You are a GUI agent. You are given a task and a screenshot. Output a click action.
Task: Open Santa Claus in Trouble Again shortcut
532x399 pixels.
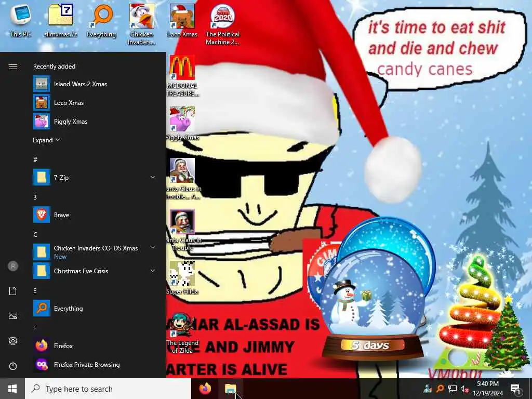tap(182, 179)
